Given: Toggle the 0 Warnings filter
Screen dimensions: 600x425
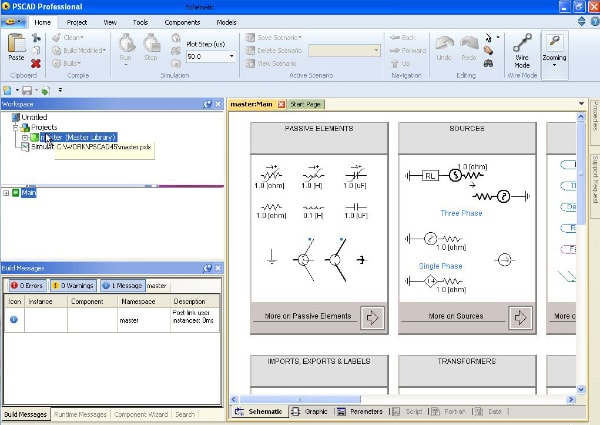Looking at the screenshot, I should (73, 285).
